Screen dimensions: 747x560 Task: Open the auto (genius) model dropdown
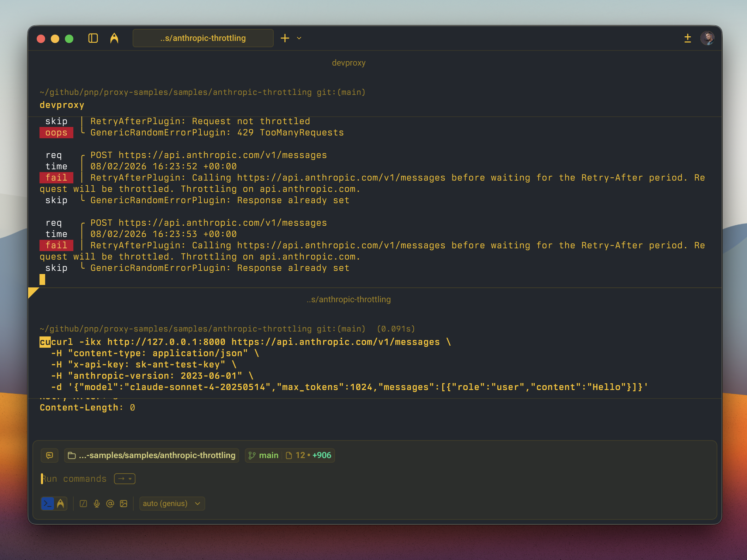(172, 504)
